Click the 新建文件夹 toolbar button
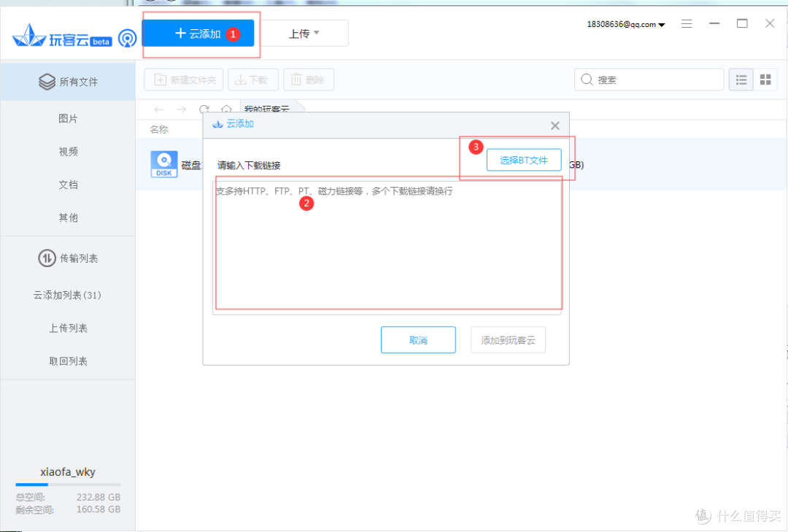788x532 pixels. (x=183, y=80)
